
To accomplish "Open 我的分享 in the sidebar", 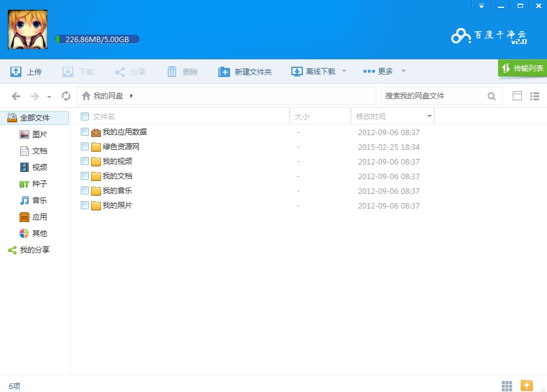I will tap(29, 250).
